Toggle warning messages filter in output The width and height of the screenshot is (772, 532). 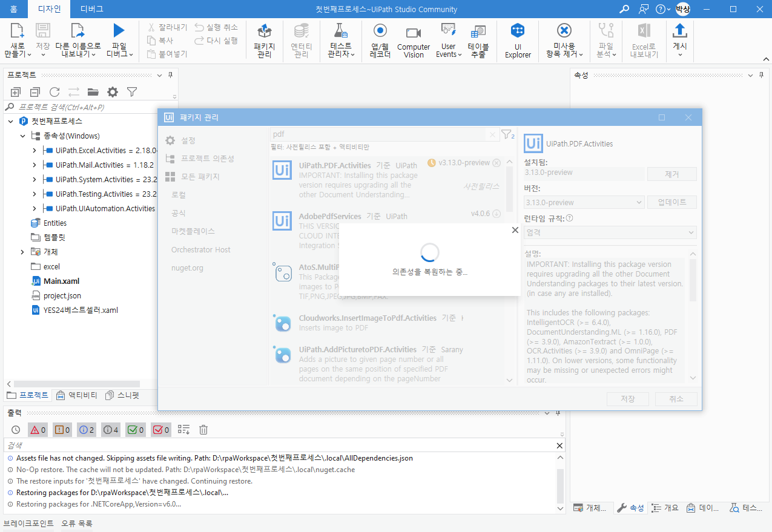coord(62,430)
